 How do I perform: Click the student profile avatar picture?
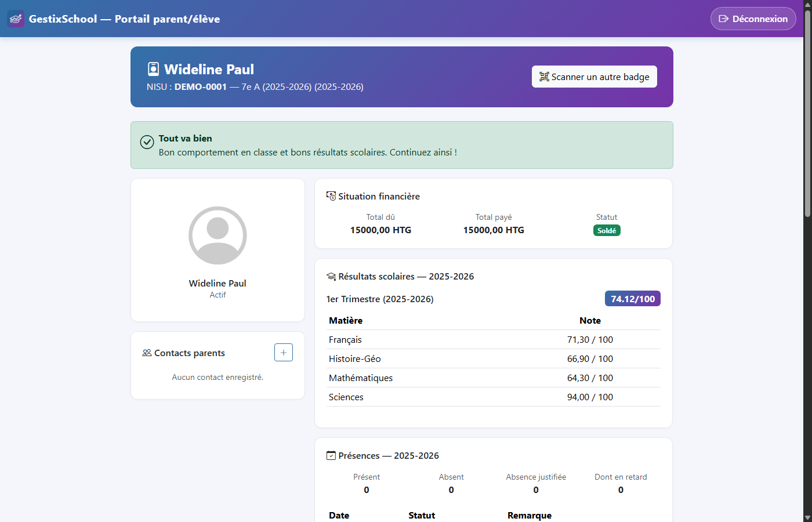click(217, 235)
